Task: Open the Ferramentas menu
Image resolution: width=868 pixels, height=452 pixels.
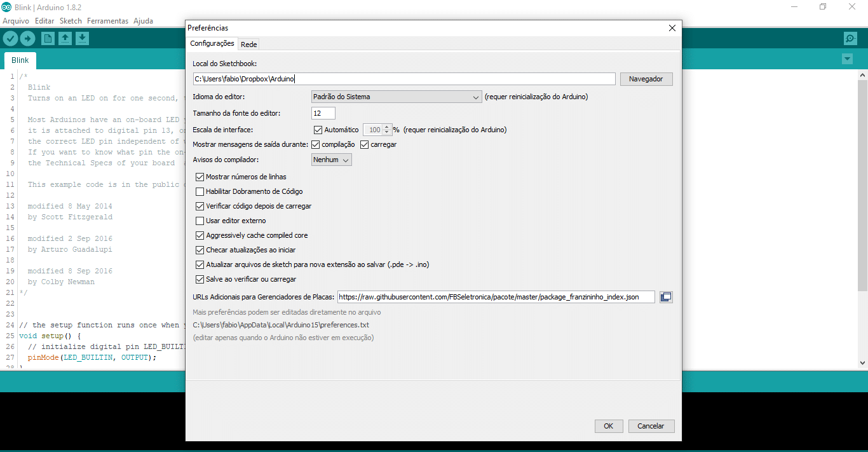Action: 107,21
